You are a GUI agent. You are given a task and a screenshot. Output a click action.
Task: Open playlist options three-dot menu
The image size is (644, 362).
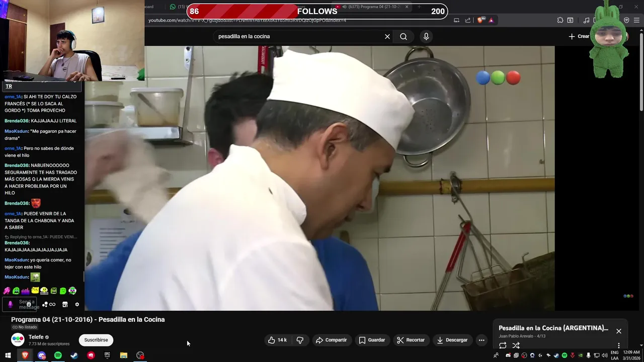619,345
